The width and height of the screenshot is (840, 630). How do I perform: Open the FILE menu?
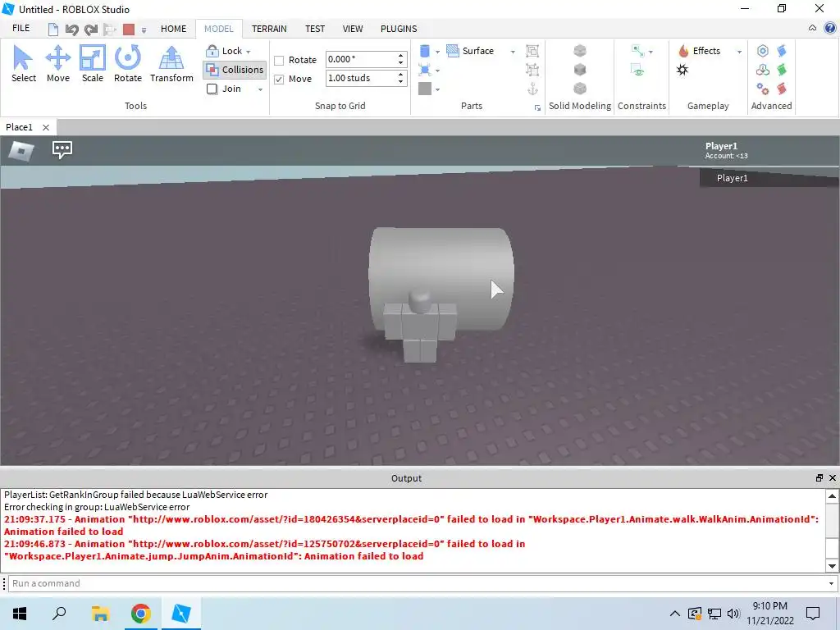tap(21, 29)
